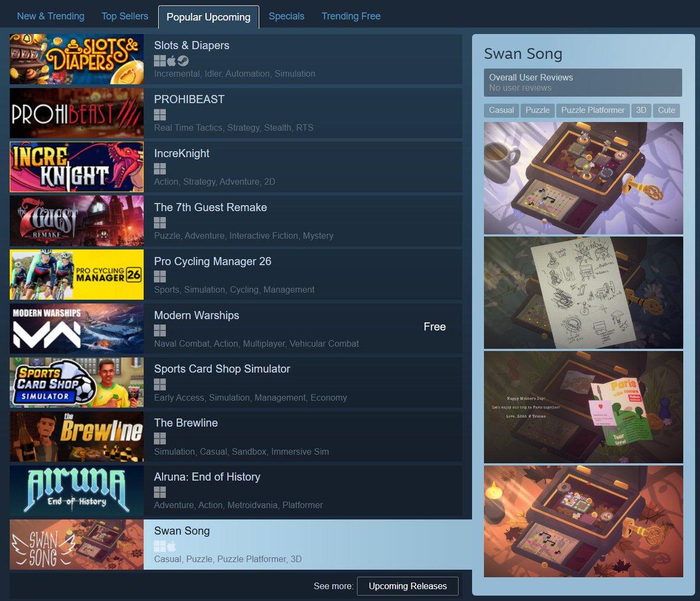Click The Brewline capsule image
This screenshot has height=601, width=700.
coord(76,437)
